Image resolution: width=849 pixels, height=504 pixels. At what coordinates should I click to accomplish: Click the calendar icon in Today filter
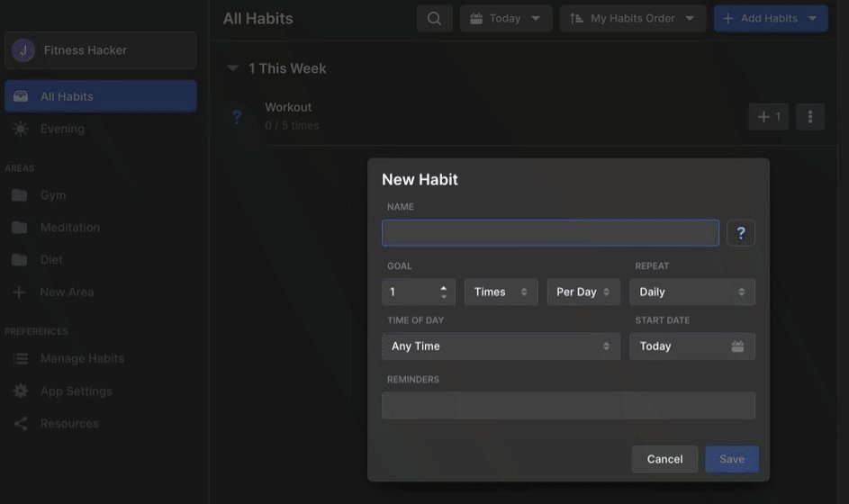(476, 18)
